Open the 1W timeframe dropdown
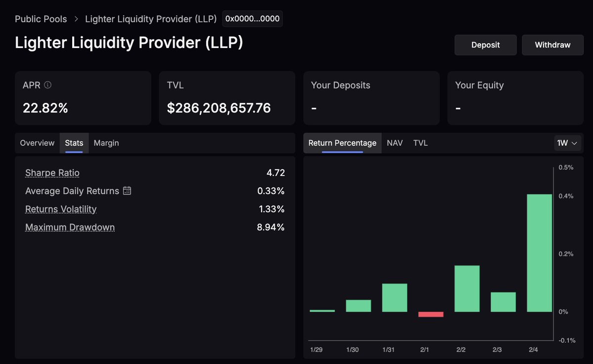Screen dimensions: 593x364 click(567, 143)
